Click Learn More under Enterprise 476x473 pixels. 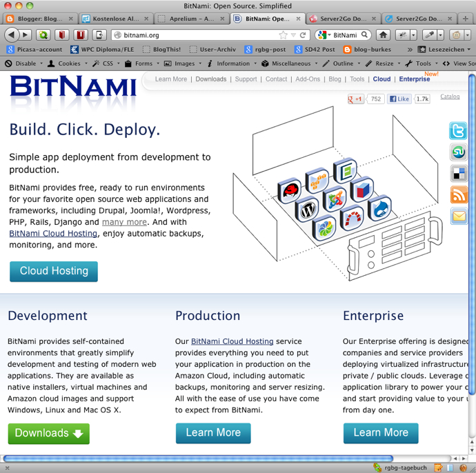tap(381, 433)
